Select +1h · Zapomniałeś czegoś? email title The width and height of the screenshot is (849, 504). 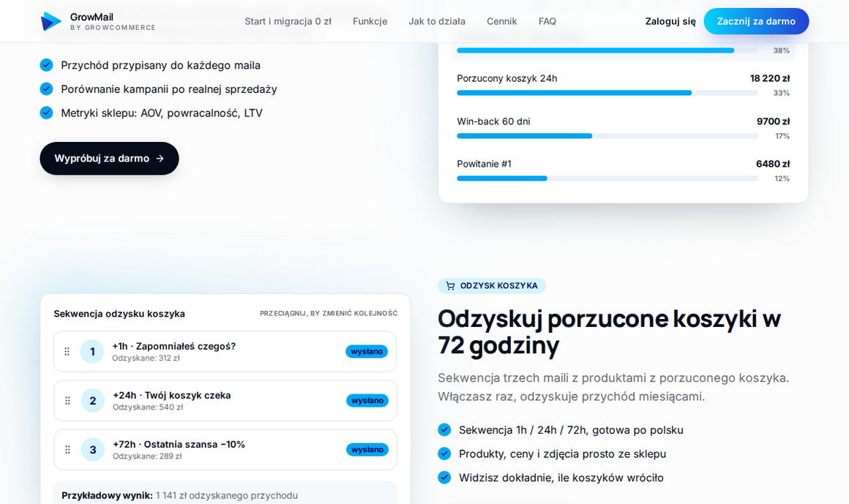(173, 347)
